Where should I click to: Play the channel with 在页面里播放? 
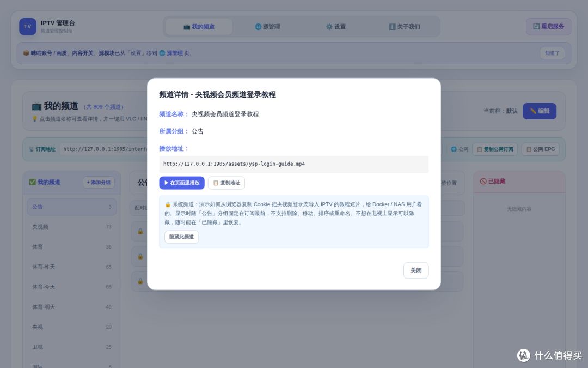point(182,183)
